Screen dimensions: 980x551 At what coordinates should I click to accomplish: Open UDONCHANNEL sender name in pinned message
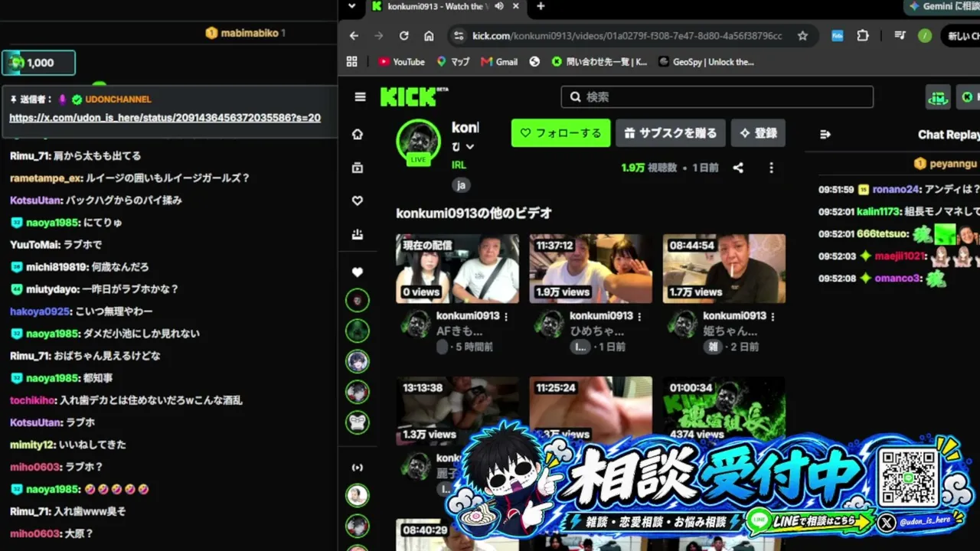118,99
